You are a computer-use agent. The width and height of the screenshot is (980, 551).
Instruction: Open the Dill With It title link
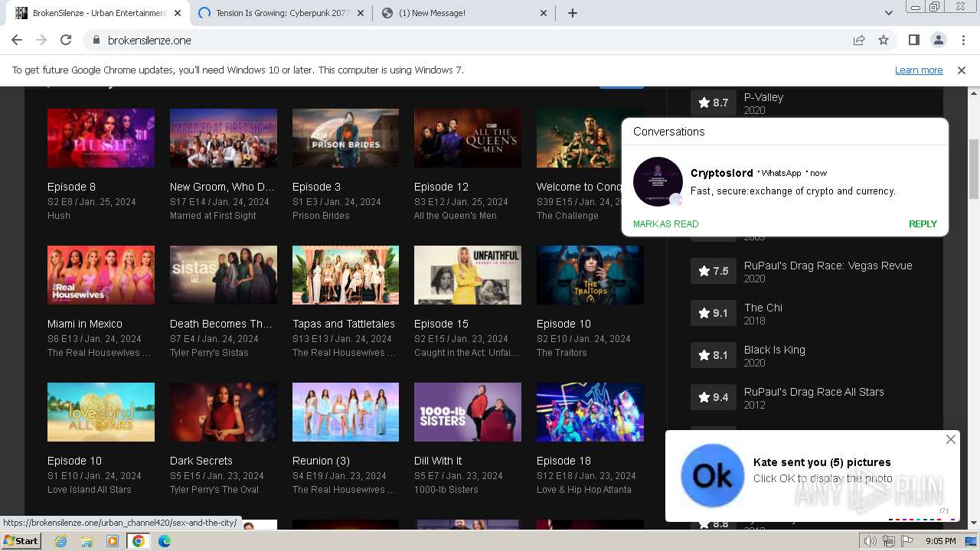(438, 461)
